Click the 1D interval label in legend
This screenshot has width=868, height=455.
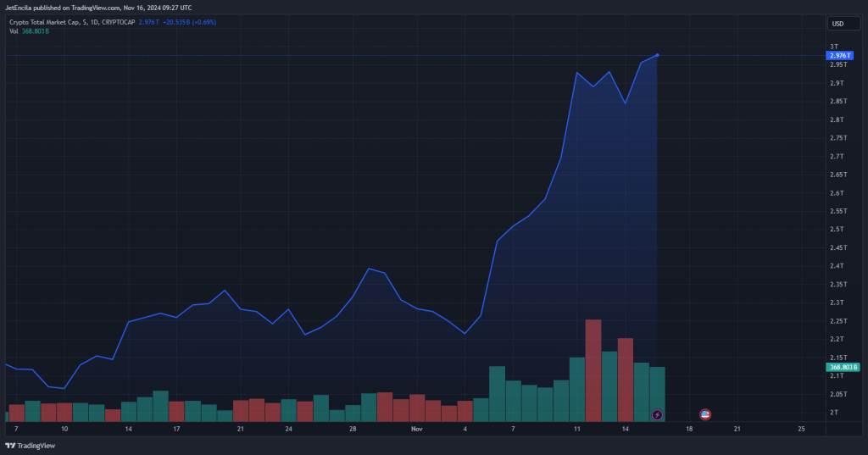pyautogui.click(x=93, y=22)
